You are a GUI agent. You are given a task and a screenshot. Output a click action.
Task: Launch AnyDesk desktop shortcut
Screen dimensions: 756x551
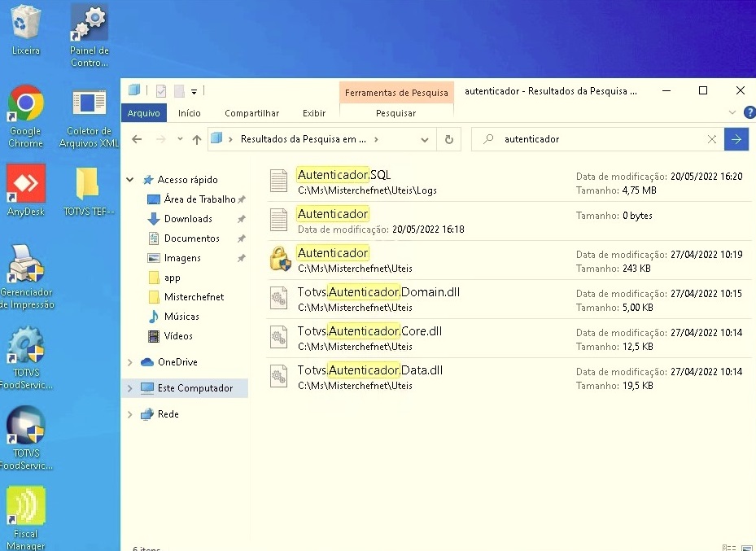(25, 190)
